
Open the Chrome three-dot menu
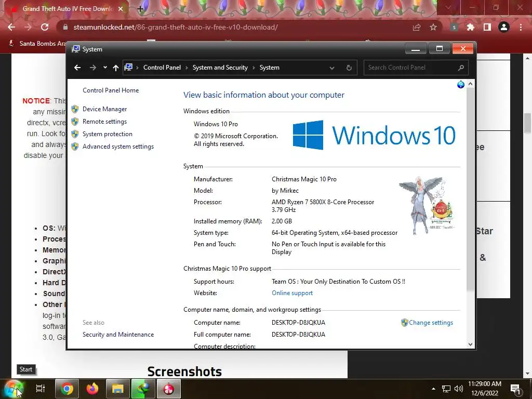pos(521,27)
